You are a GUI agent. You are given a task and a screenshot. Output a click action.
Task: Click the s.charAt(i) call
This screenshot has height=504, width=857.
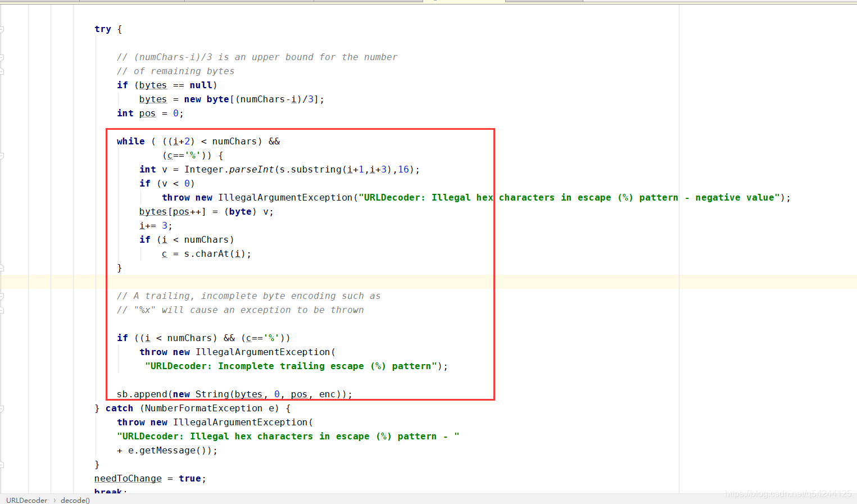(x=216, y=253)
